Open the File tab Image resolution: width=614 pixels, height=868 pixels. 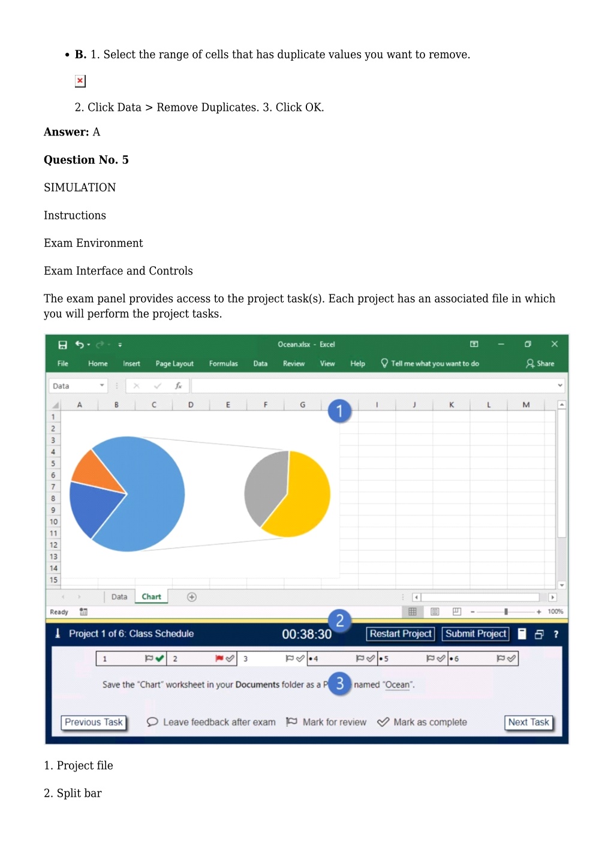tap(63, 363)
